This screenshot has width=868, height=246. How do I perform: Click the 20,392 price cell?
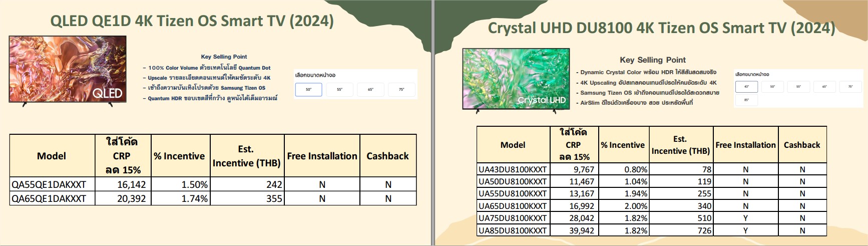click(123, 198)
